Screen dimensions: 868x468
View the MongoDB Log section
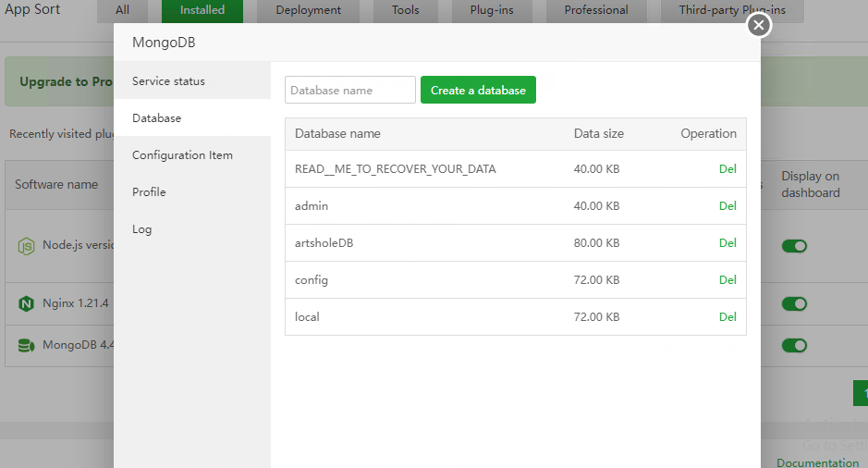click(141, 229)
